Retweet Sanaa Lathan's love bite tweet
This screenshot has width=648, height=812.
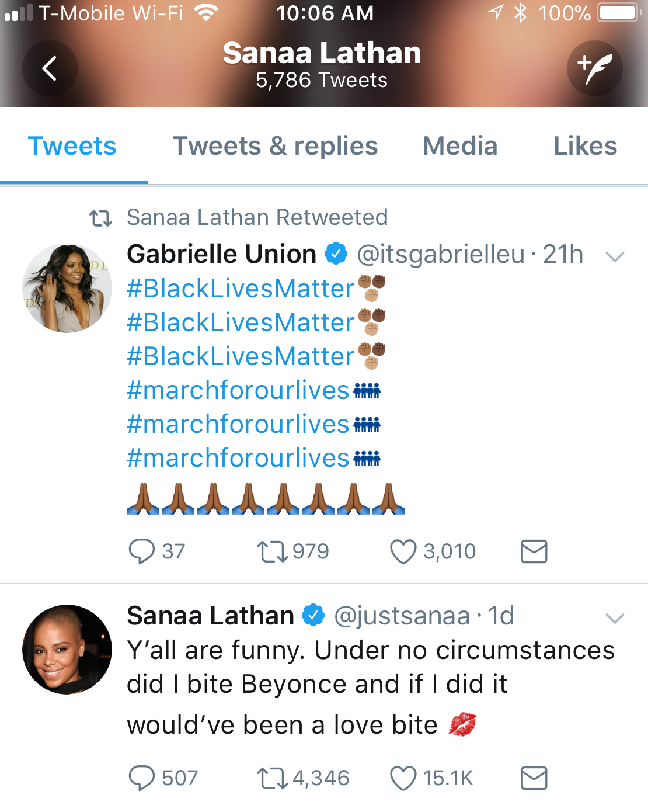273,778
